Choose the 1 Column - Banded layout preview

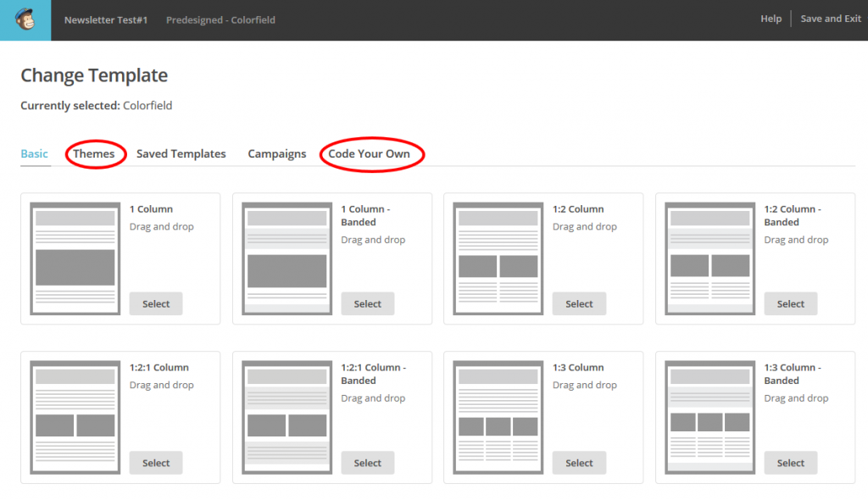click(x=287, y=258)
